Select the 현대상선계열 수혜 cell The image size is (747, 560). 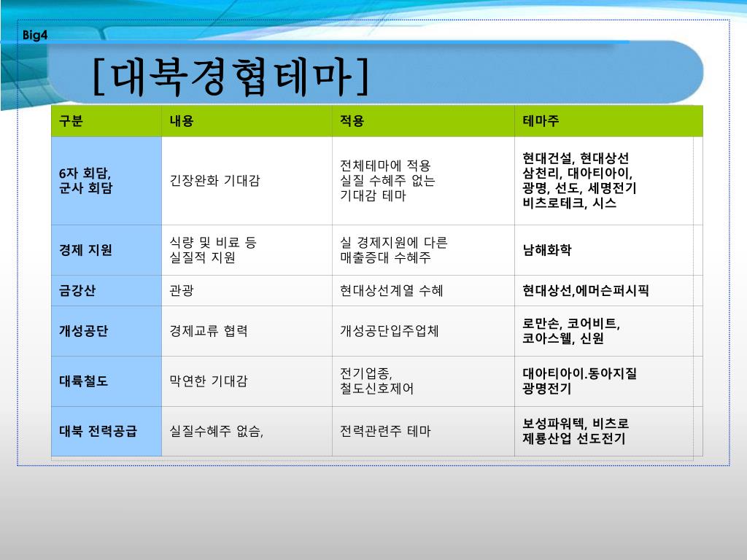[x=423, y=290]
